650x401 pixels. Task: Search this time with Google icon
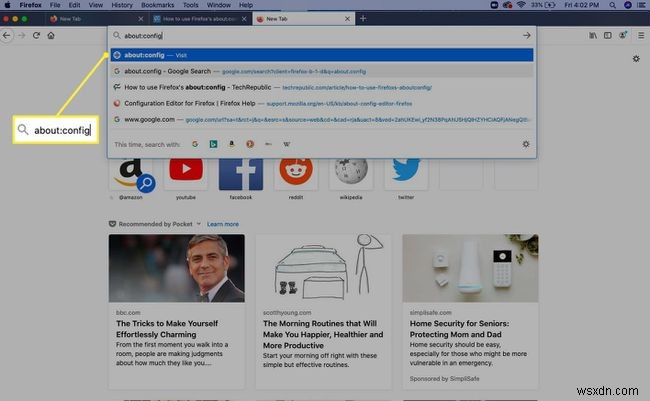[x=195, y=144]
